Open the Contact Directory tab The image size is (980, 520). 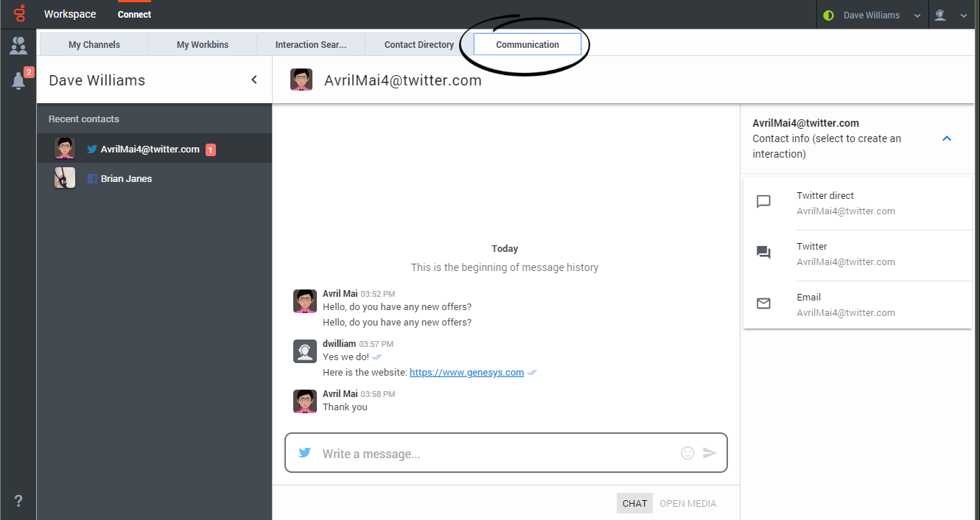419,45
